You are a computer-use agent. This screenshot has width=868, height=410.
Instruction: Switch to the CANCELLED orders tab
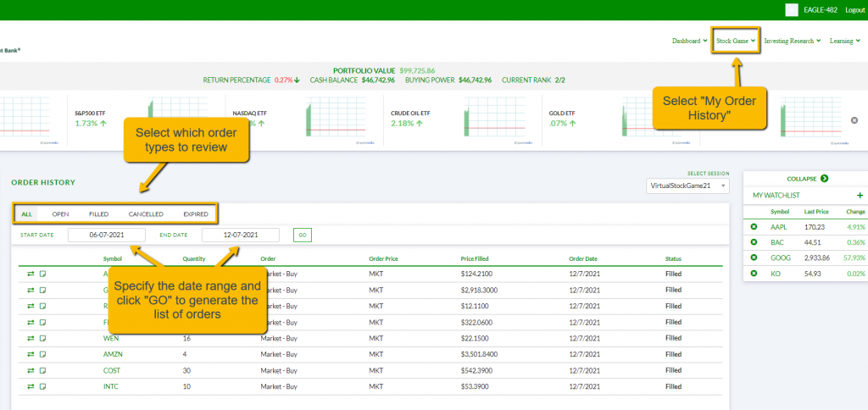(146, 214)
